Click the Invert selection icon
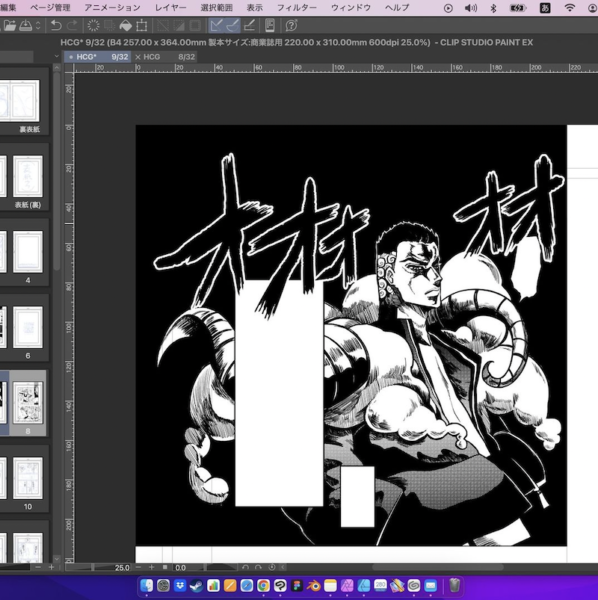Viewport: 598px width, 600px height. [x=179, y=26]
